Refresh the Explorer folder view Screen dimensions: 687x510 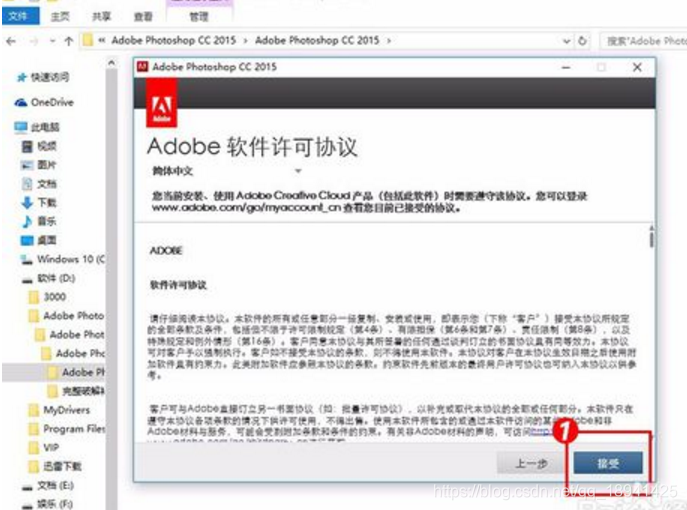pyautogui.click(x=582, y=41)
